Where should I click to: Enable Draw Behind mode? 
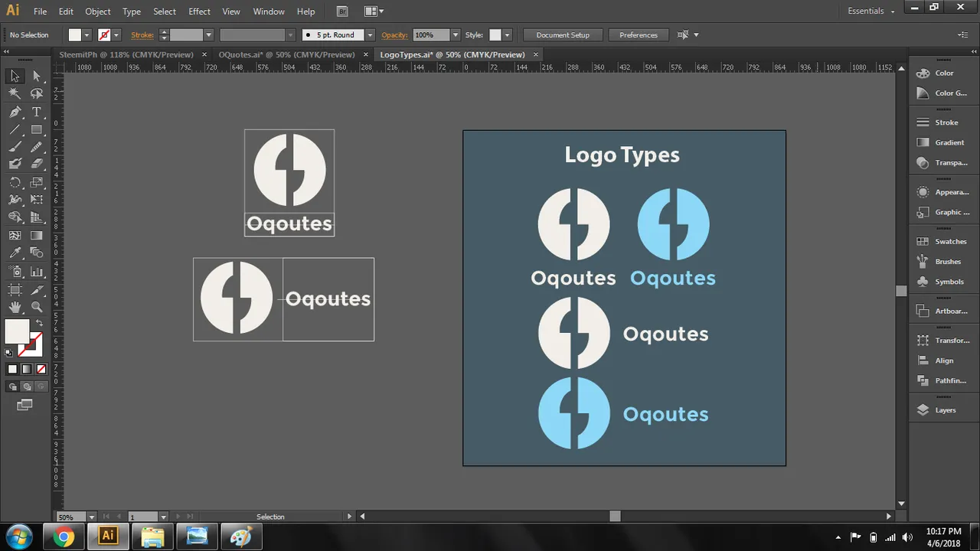(x=27, y=386)
